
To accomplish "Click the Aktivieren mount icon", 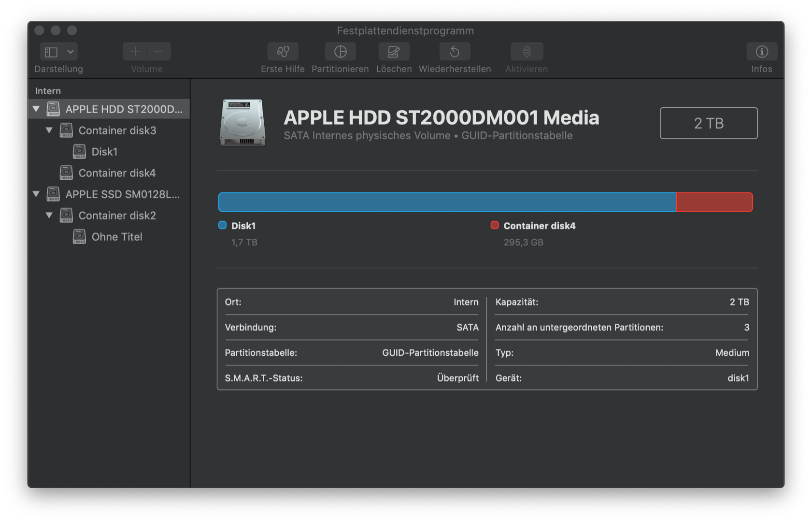I will 527,52.
